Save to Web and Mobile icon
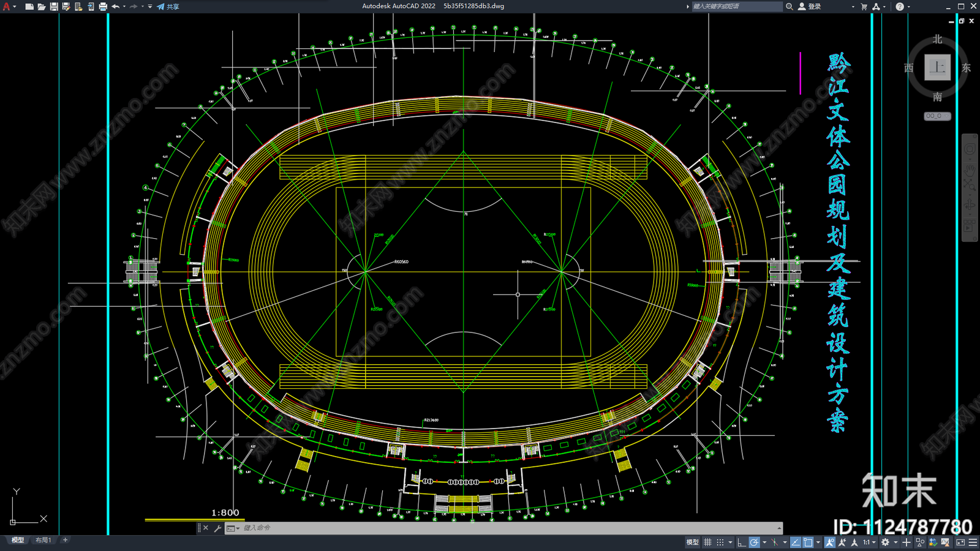 click(91, 6)
